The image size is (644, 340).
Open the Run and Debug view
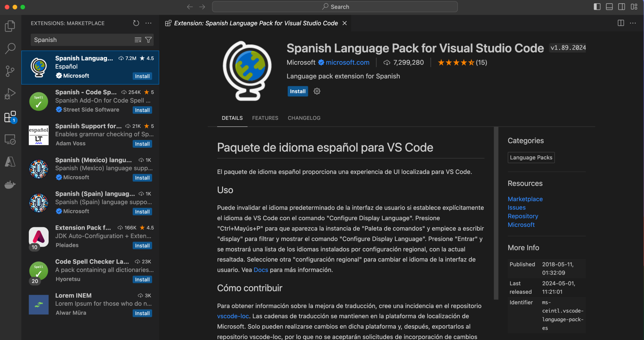pos(10,94)
